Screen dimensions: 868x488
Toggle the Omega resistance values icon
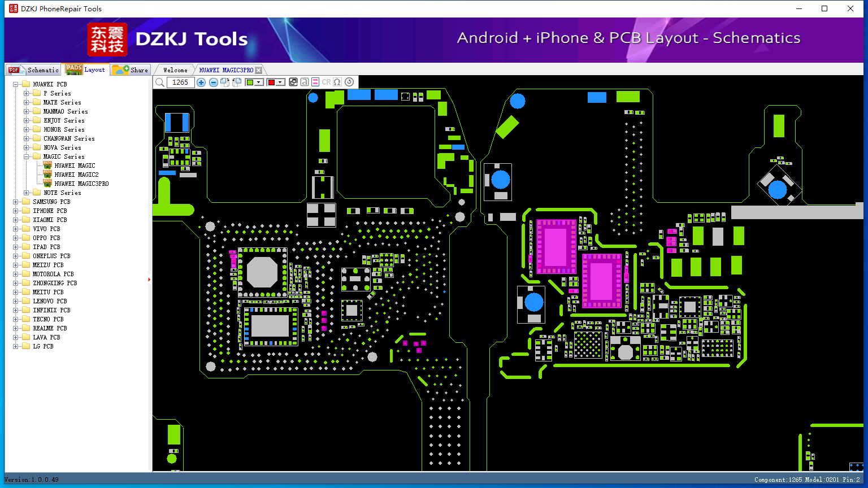337,82
